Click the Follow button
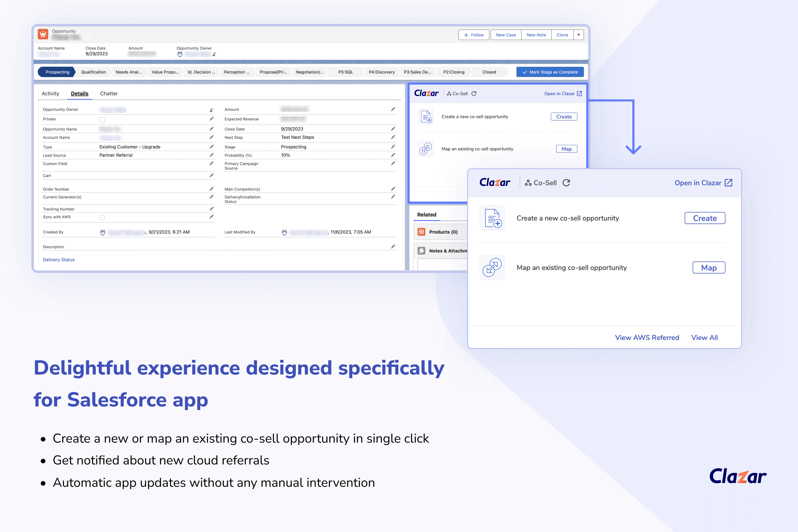The width and height of the screenshot is (798, 532). click(x=474, y=35)
